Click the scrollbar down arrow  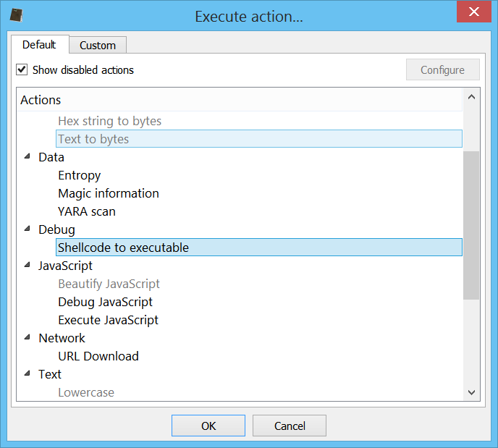click(x=472, y=392)
